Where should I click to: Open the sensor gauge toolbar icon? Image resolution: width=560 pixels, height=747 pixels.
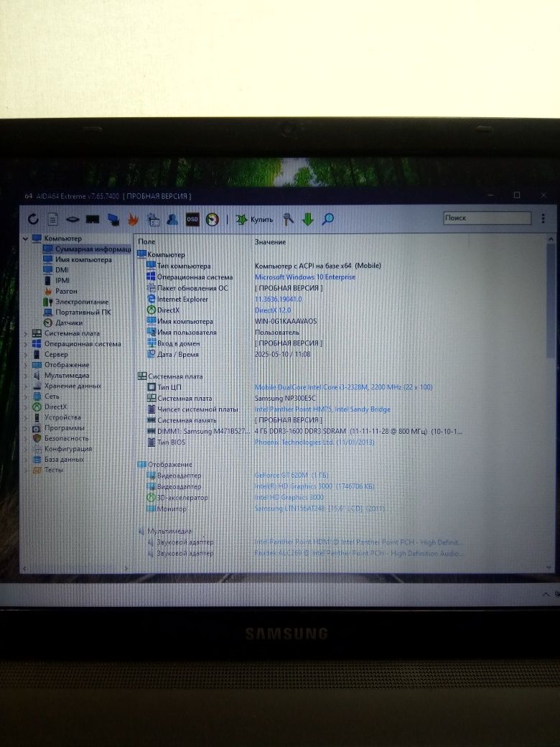point(213,219)
